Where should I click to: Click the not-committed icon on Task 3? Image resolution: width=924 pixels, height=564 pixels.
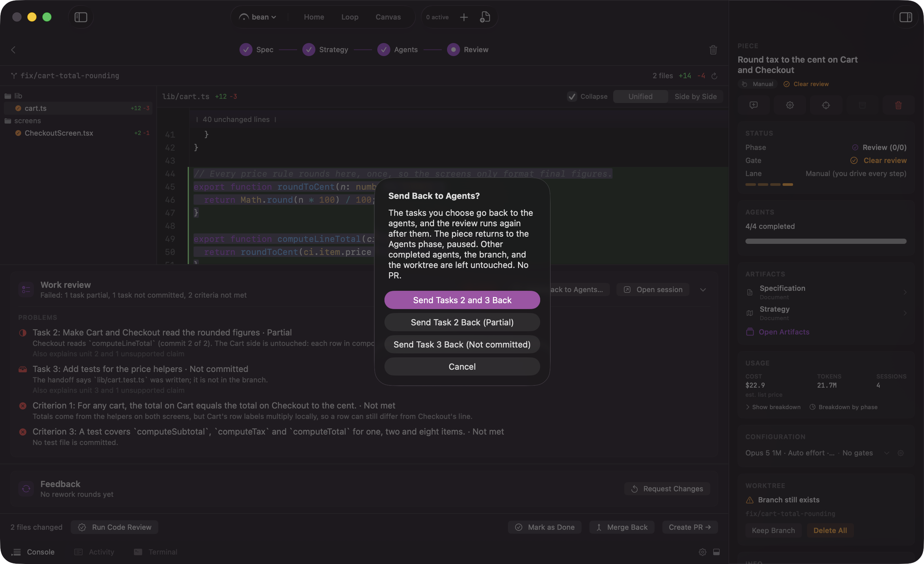coord(23,369)
